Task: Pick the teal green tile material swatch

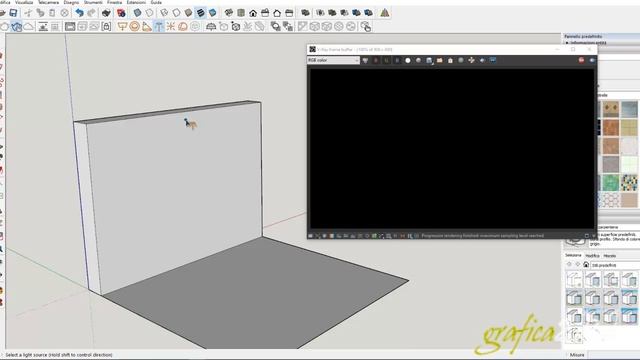Action: pyautogui.click(x=611, y=182)
